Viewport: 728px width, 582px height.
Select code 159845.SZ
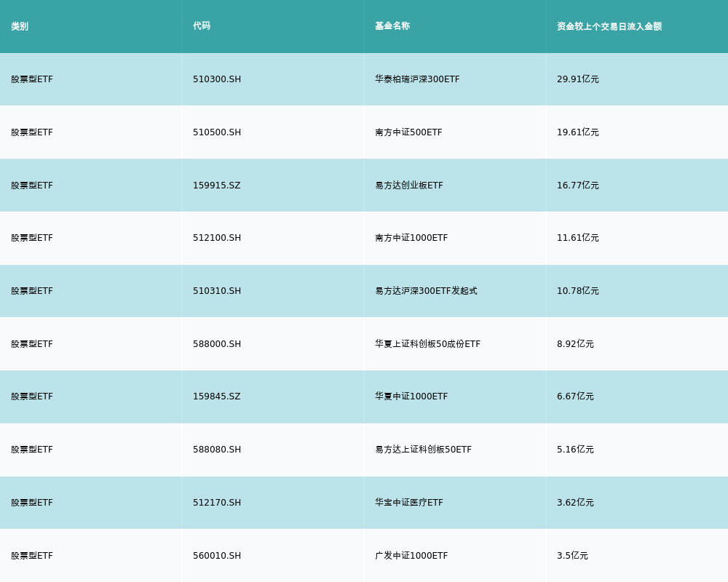pyautogui.click(x=217, y=396)
